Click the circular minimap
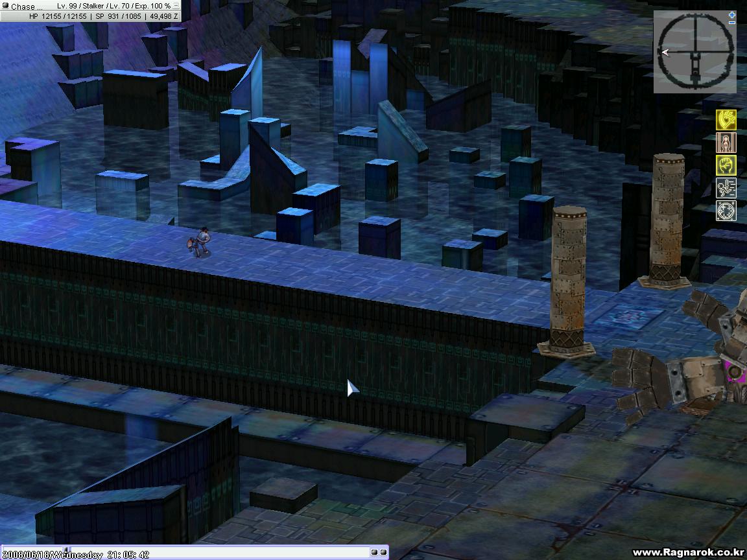Viewport: 747px width, 560px height. (x=695, y=51)
